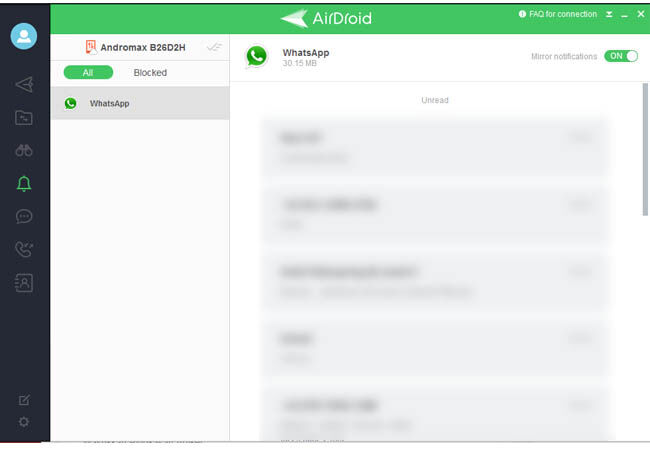Click the collapse-to-mini window icon
650x450 pixels.
click(x=609, y=14)
